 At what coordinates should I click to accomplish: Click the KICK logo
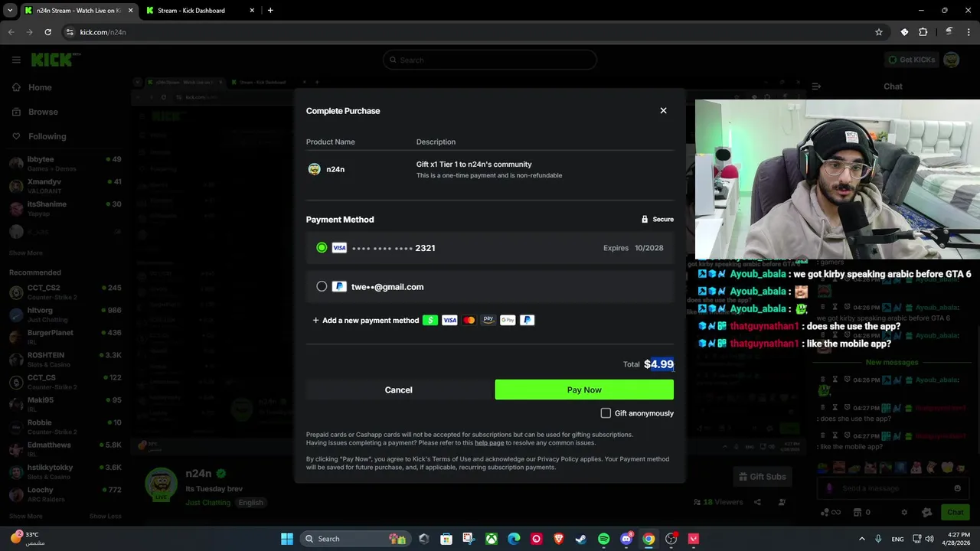pyautogui.click(x=54, y=60)
